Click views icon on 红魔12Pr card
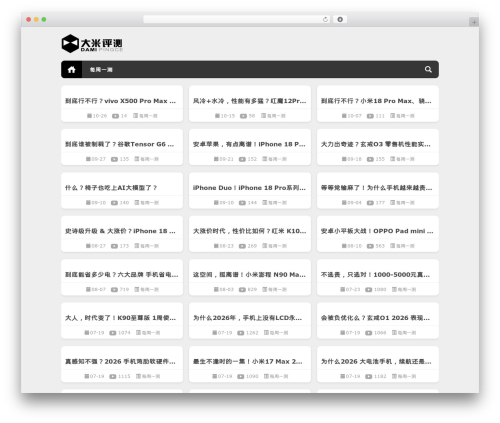 (x=243, y=116)
